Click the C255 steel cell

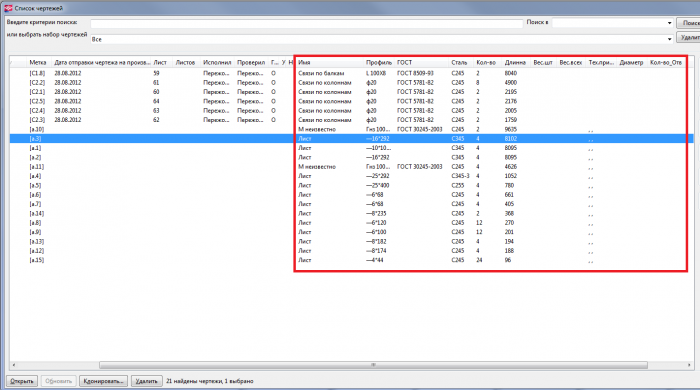tap(458, 186)
